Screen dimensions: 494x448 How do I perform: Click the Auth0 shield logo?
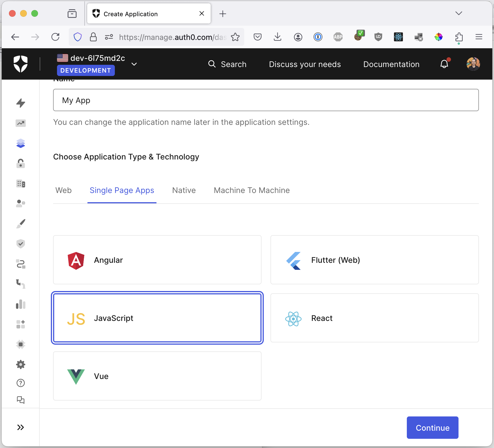coord(21,64)
